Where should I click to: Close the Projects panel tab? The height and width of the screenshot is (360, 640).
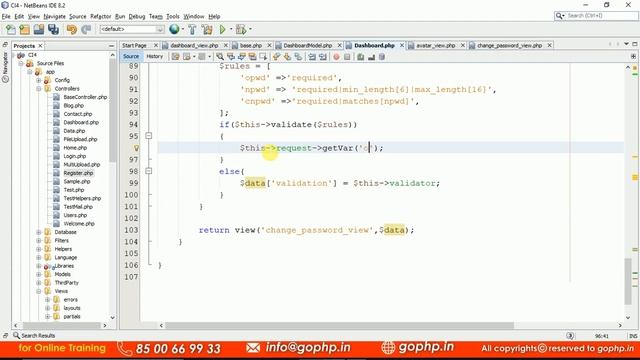click(x=40, y=46)
